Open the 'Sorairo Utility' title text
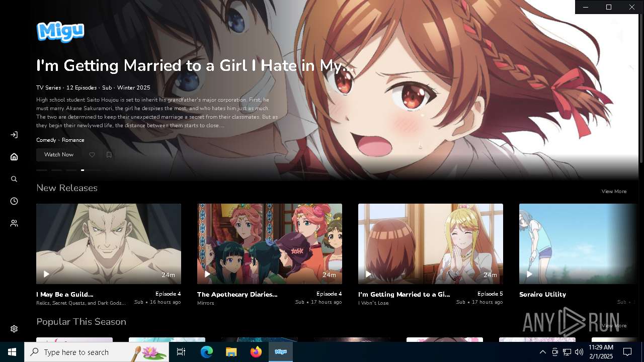Screen dimensions: 644x362 click(x=542, y=295)
